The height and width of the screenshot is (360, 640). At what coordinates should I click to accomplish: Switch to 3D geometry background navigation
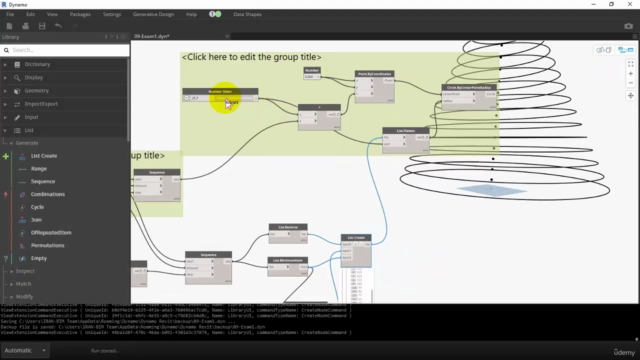(x=604, y=50)
